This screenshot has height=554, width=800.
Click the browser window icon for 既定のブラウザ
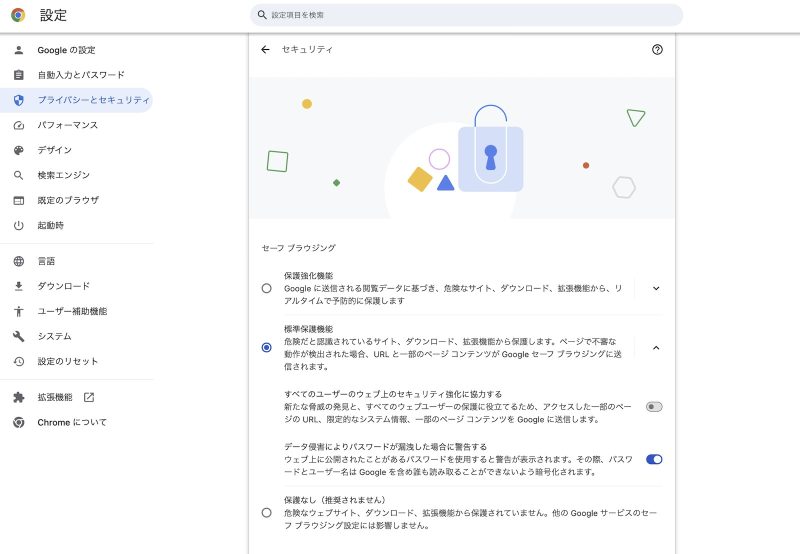click(x=19, y=200)
